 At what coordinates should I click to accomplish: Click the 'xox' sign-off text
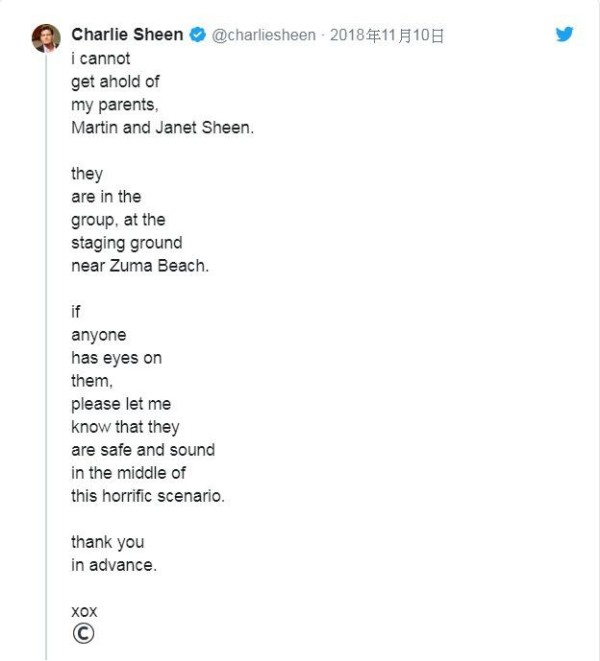tap(84, 610)
